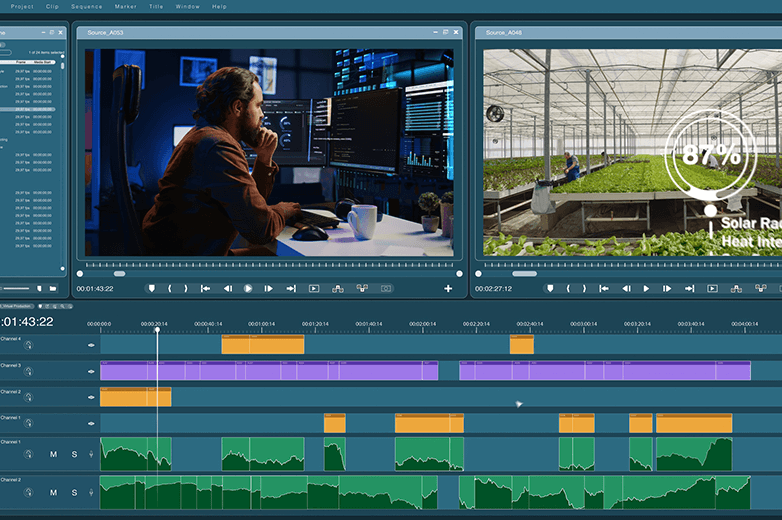Screen dimensions: 782x520
Task: Click the scrub bar handle under Source_A053
Action: tap(119, 273)
